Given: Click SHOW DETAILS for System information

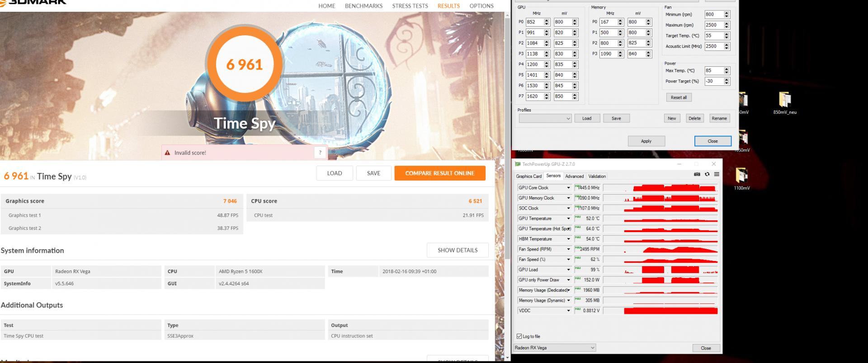Looking at the screenshot, I should pos(458,250).
